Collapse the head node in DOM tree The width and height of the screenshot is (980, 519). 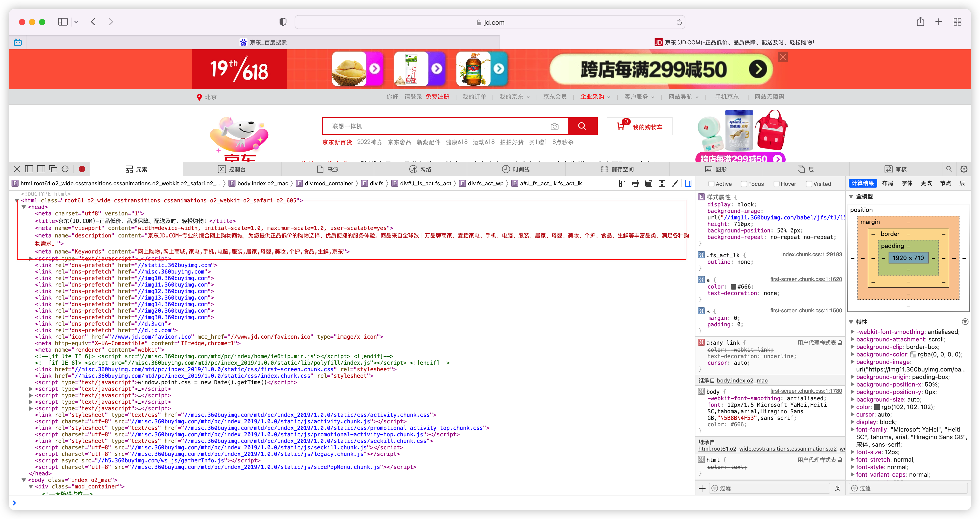click(24, 207)
